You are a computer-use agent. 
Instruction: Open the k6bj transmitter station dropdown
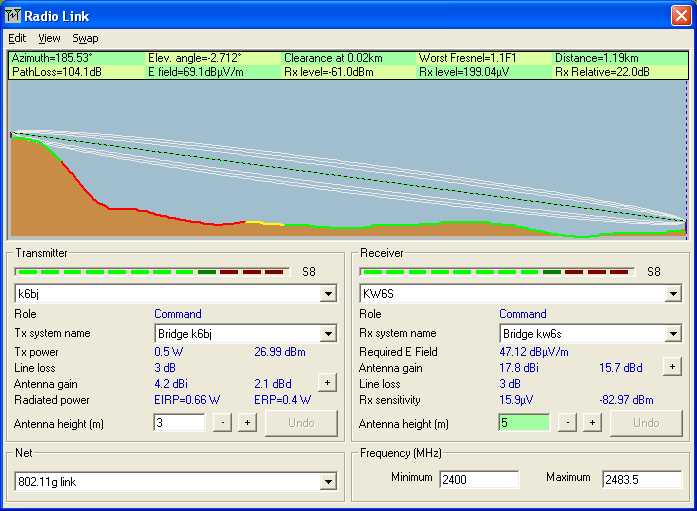pos(327,294)
